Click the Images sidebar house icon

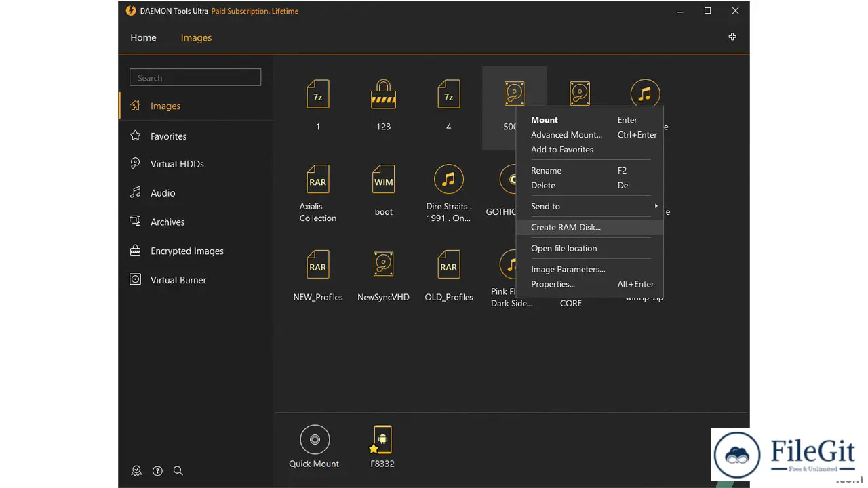[x=136, y=106]
